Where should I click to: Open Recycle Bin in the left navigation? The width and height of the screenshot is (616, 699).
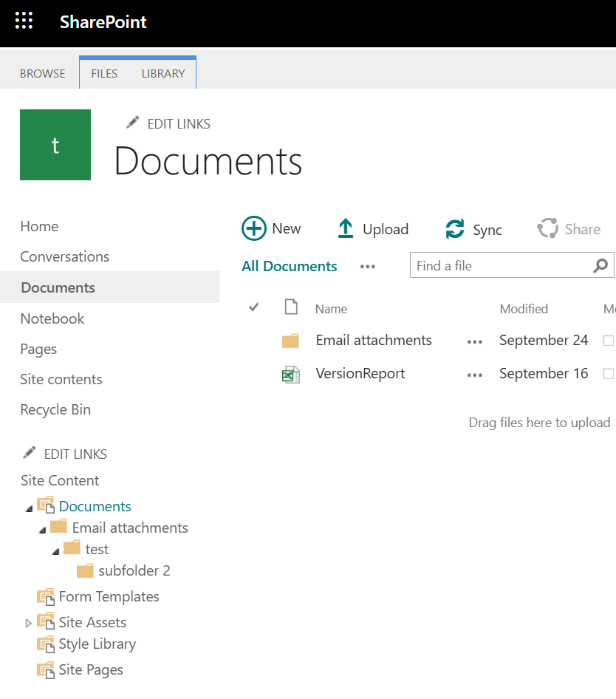(55, 409)
